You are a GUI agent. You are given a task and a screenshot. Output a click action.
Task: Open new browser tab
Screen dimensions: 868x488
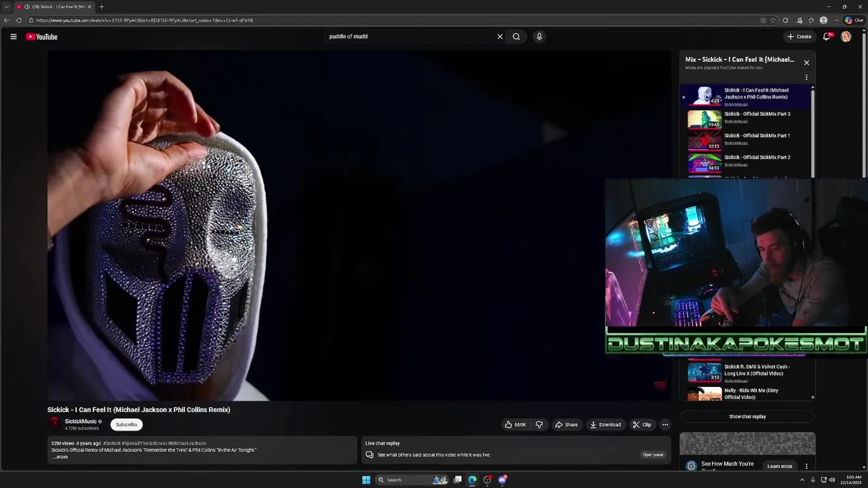coord(102,7)
